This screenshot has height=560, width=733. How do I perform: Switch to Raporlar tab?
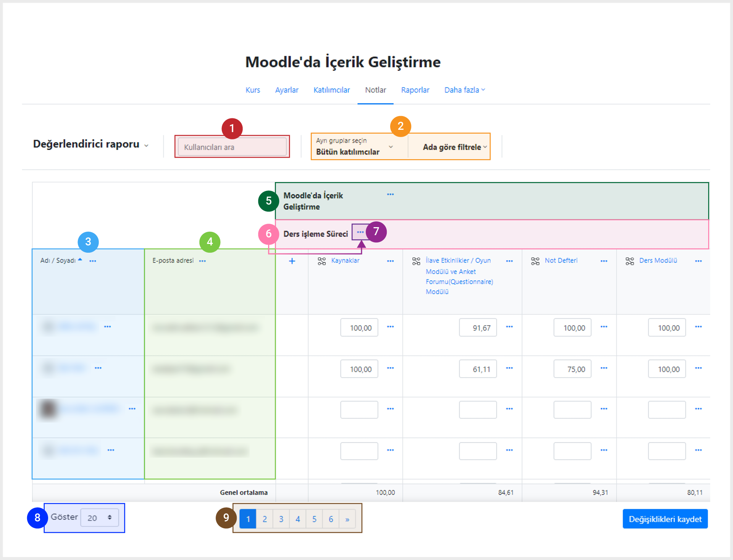click(415, 90)
